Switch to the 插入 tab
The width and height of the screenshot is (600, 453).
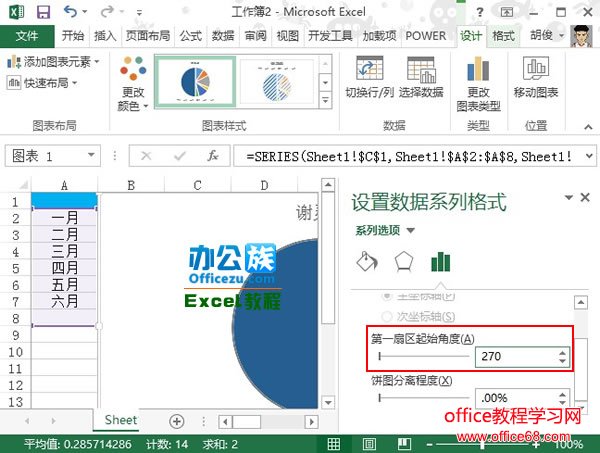point(105,36)
